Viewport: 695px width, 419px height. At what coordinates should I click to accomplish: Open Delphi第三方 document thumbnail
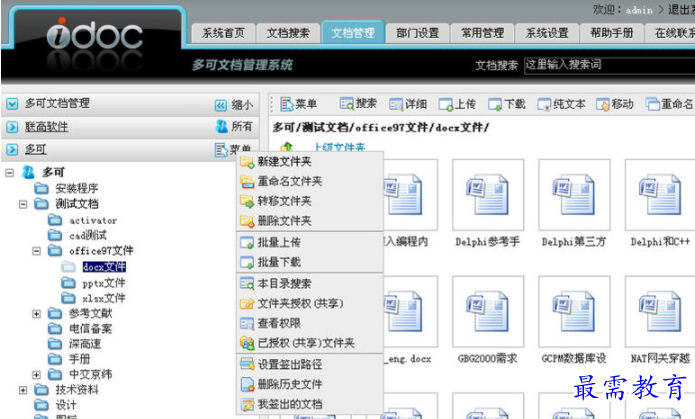tap(574, 195)
